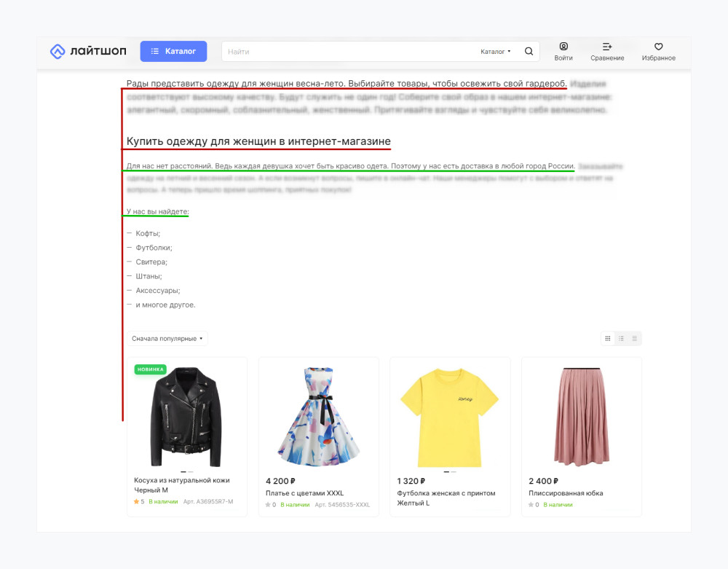
Task: Open the Избранное heart icon
Action: (658, 47)
